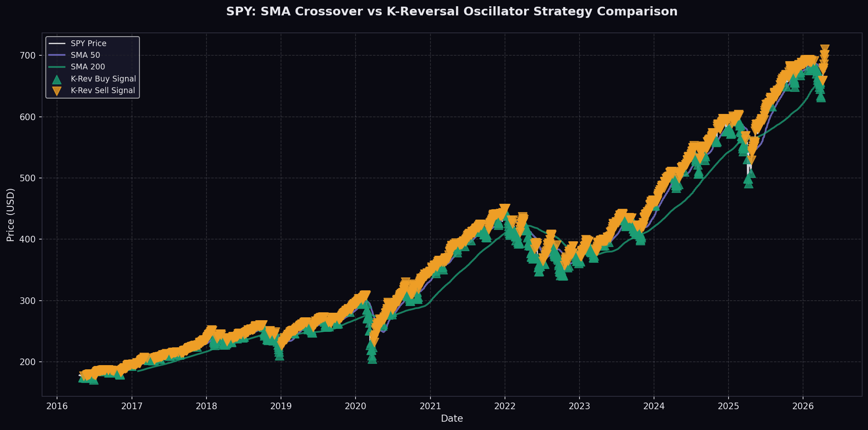This screenshot has width=868, height=430.
Task: Select the 2026 tick label on x-axis
Action: [803, 406]
